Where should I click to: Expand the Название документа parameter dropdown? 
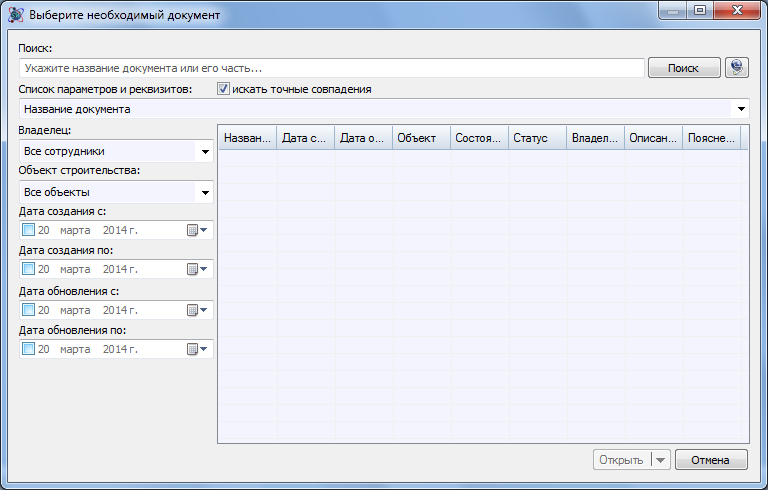tap(741, 109)
